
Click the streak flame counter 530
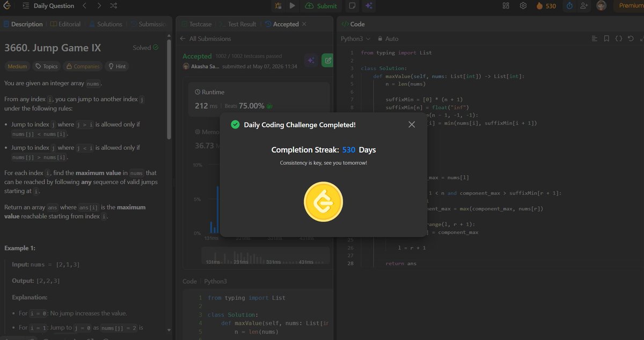(546, 6)
